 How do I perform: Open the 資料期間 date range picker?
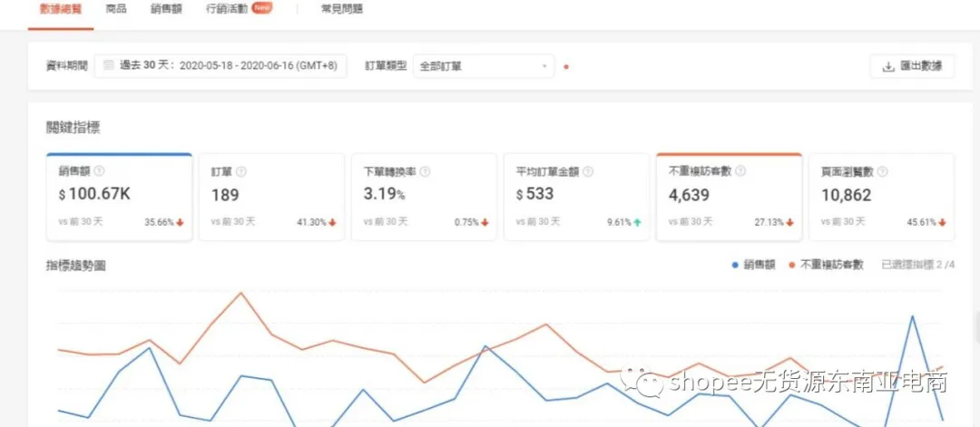point(220,66)
